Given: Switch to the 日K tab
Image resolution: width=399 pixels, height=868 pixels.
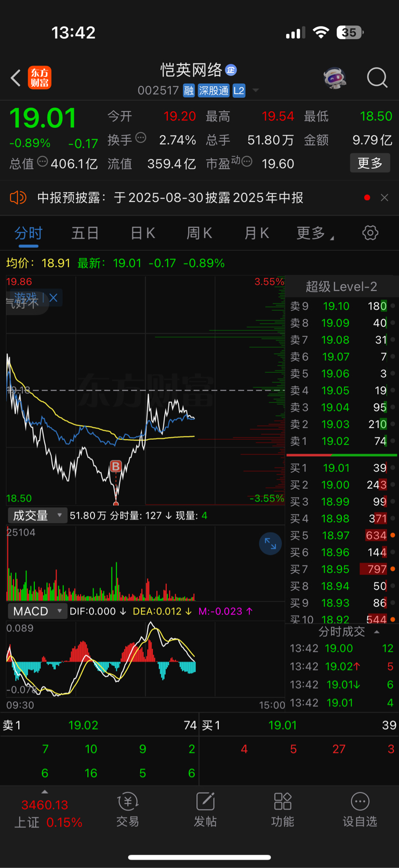Looking at the screenshot, I should pyautogui.click(x=142, y=233).
